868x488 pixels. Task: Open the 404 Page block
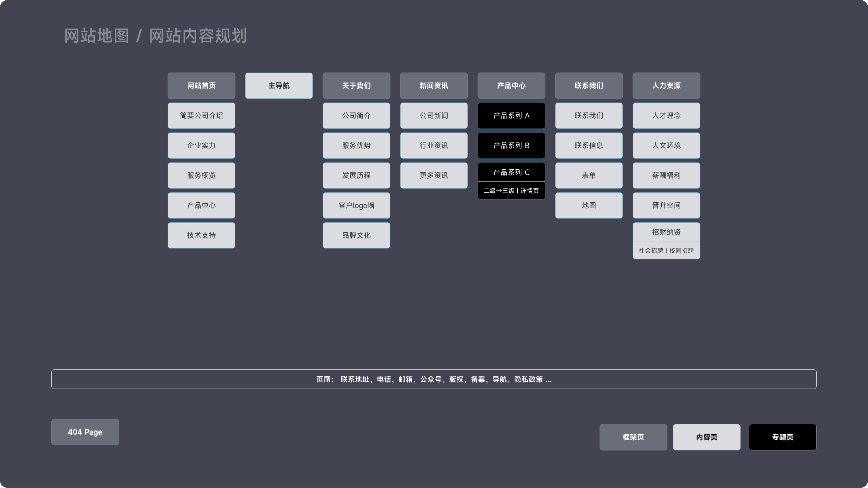[85, 432]
